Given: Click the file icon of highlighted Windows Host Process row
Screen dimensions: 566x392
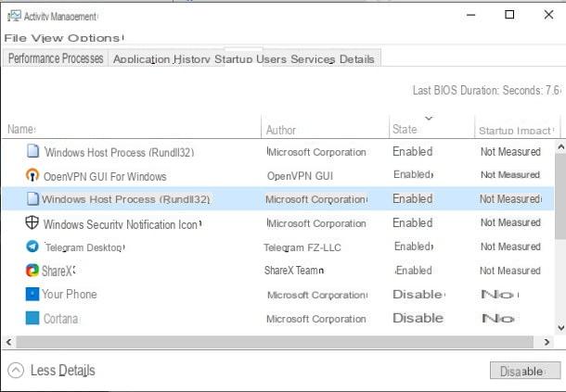Looking at the screenshot, I should pyautogui.click(x=32, y=198).
